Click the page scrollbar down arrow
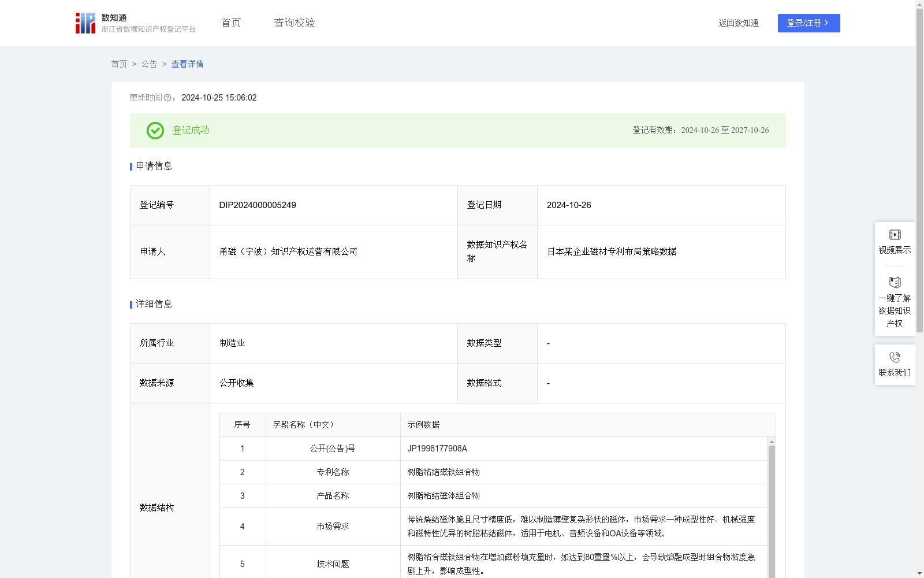 coord(919,573)
